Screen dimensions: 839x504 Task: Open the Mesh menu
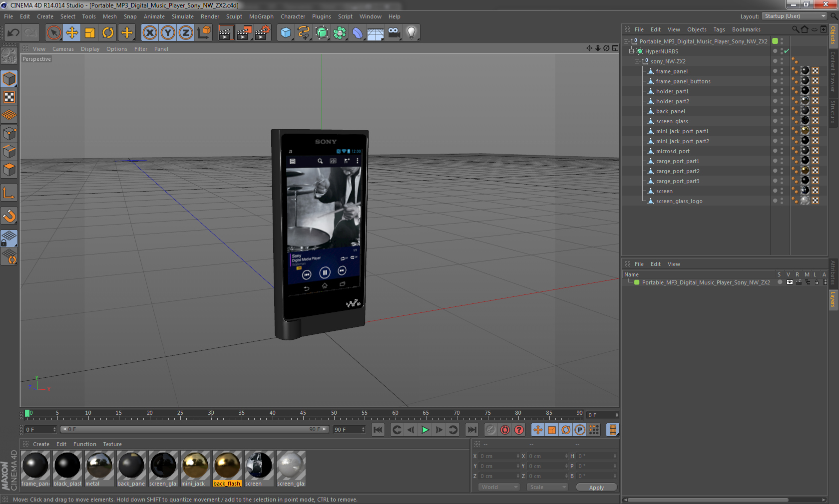click(110, 16)
